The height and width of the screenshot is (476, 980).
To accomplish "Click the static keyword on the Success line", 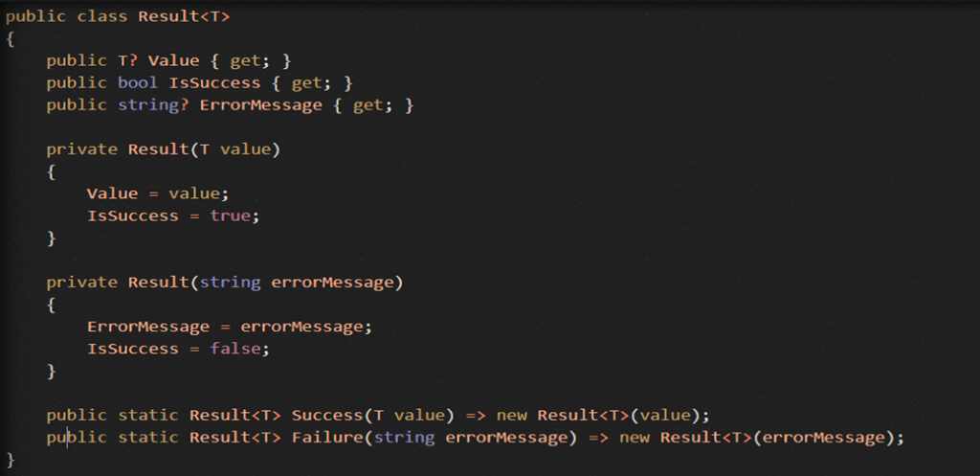I will click(x=148, y=416).
